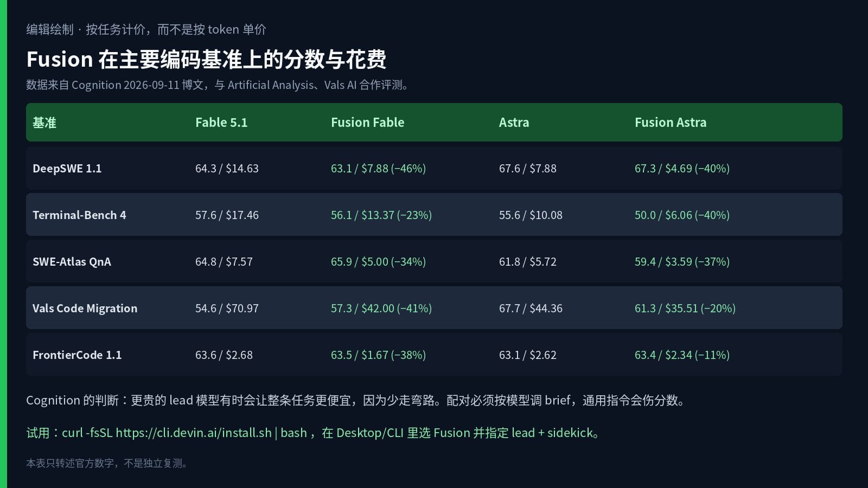The image size is (868, 488).
Task: Select the "DeepSWE 1.1" row label
Action: (67, 168)
